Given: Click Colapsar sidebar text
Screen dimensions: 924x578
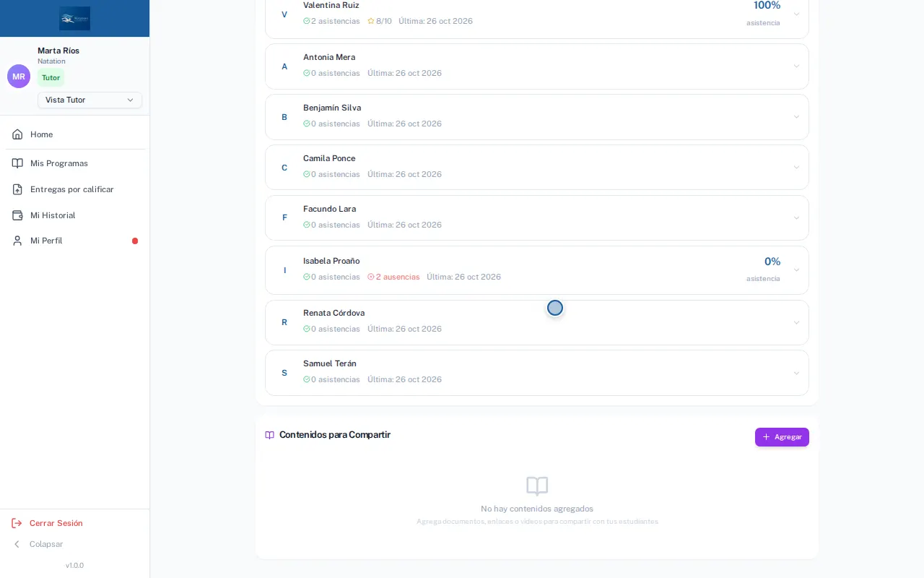Looking at the screenshot, I should pos(46,544).
